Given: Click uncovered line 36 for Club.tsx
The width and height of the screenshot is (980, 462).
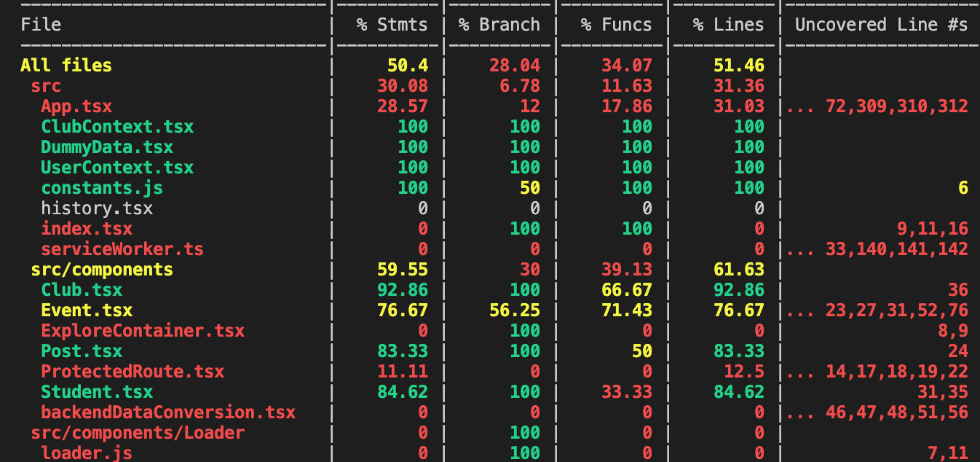Looking at the screenshot, I should [958, 290].
